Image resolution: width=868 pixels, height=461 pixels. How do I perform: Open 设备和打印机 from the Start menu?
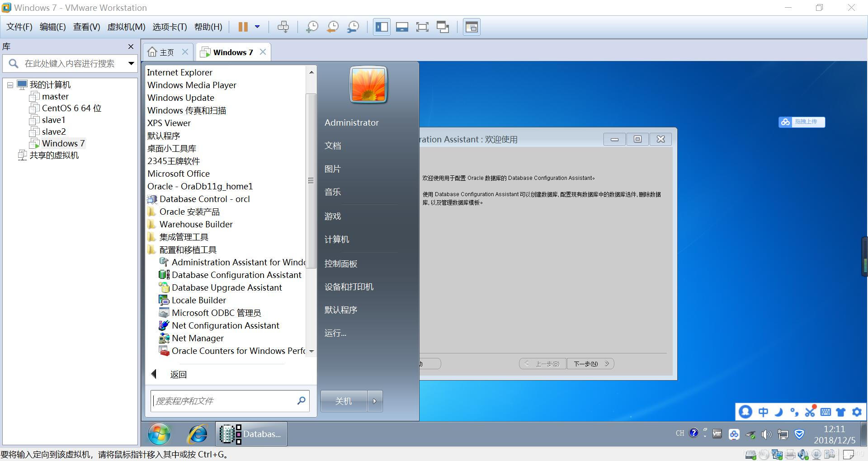point(349,287)
